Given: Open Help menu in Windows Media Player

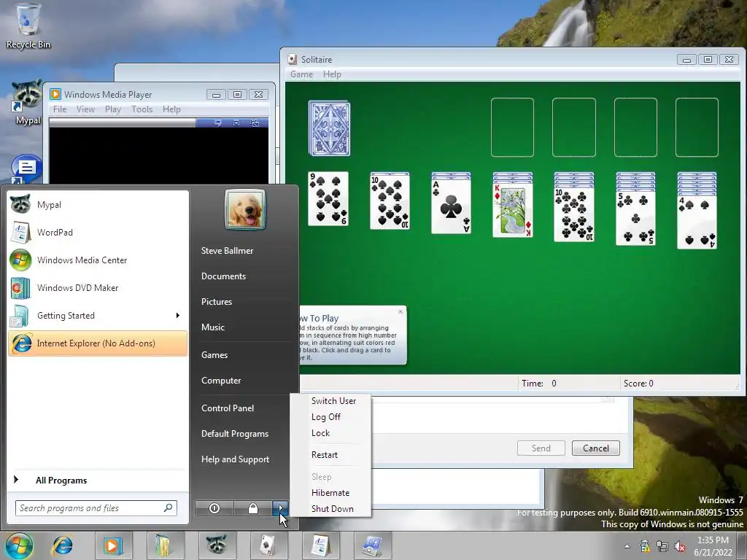Looking at the screenshot, I should pos(171,109).
